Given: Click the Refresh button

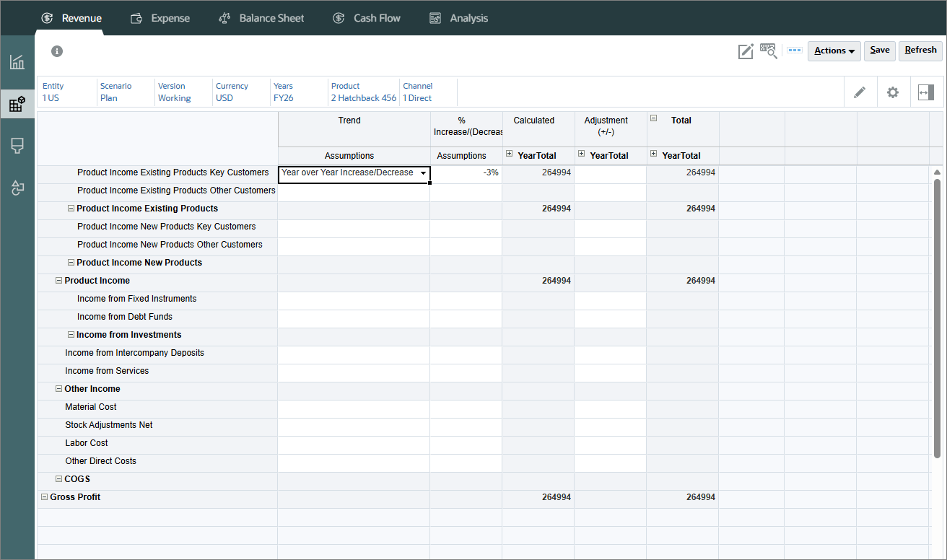Looking at the screenshot, I should click(920, 51).
